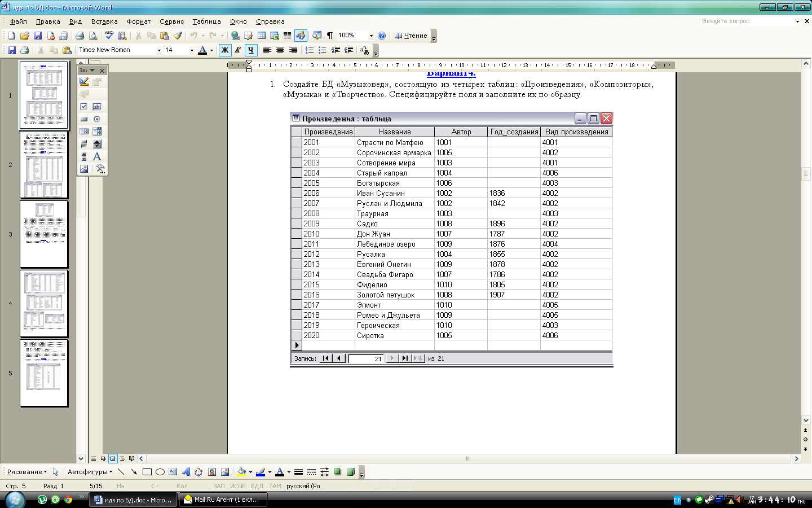
Task: Insert a text box control from toolbox
Action: [x=97, y=107]
